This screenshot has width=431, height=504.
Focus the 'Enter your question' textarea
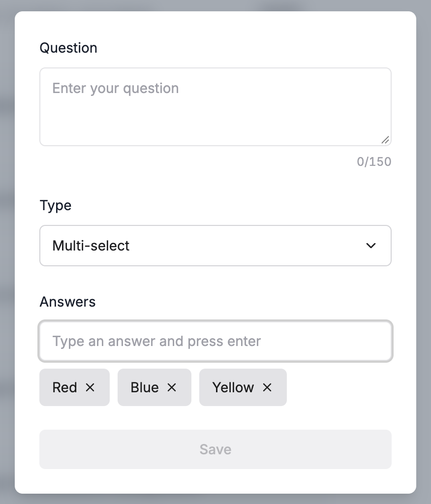(x=215, y=107)
